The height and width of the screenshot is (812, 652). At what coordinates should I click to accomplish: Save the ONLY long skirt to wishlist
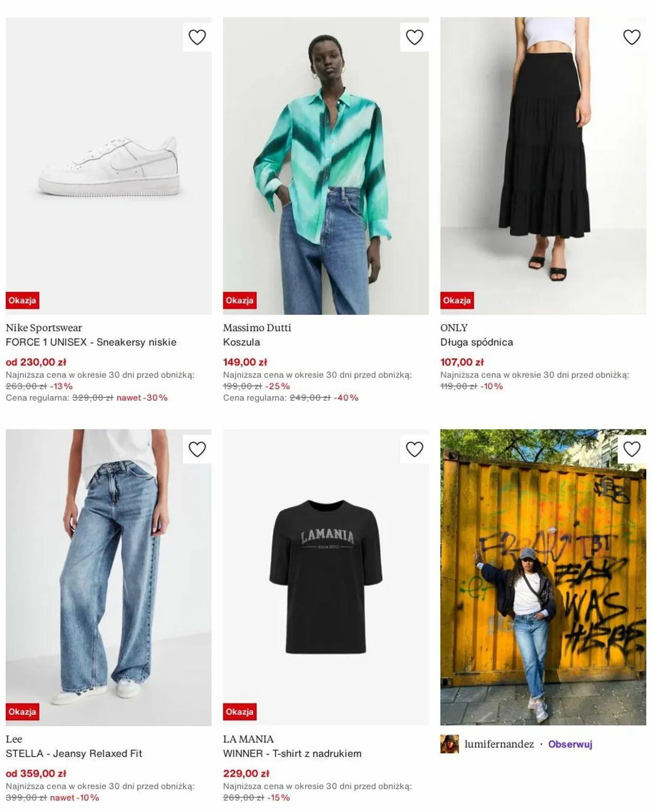pos(632,37)
